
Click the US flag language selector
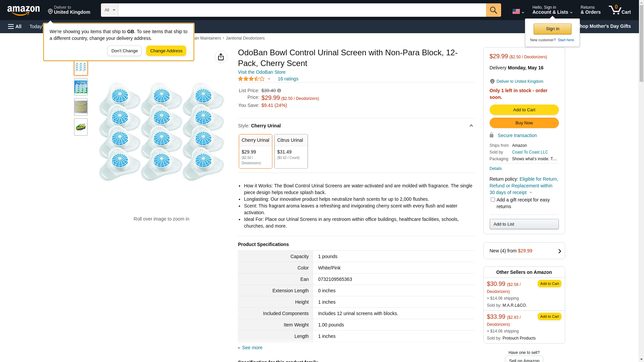coord(518,11)
